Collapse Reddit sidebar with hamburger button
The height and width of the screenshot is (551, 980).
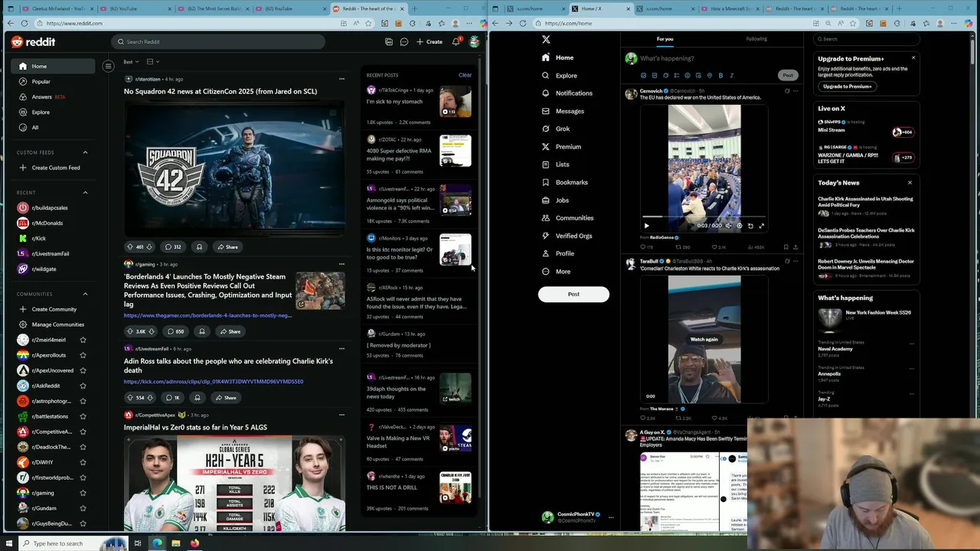(x=108, y=66)
